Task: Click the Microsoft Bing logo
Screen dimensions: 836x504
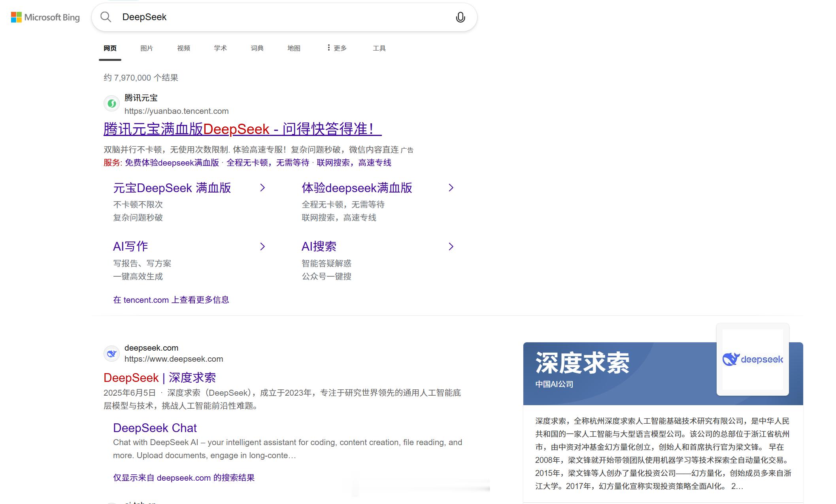Action: [x=45, y=17]
